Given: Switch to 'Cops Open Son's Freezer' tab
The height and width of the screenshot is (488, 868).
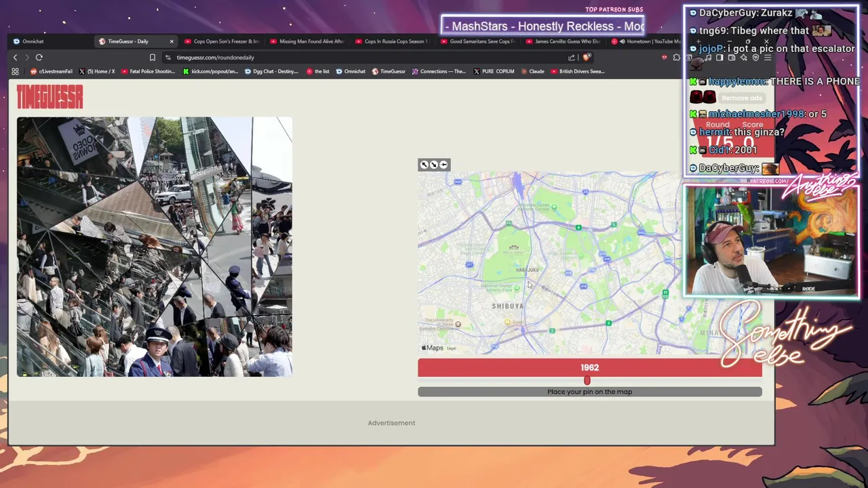Looking at the screenshot, I should [221, 41].
